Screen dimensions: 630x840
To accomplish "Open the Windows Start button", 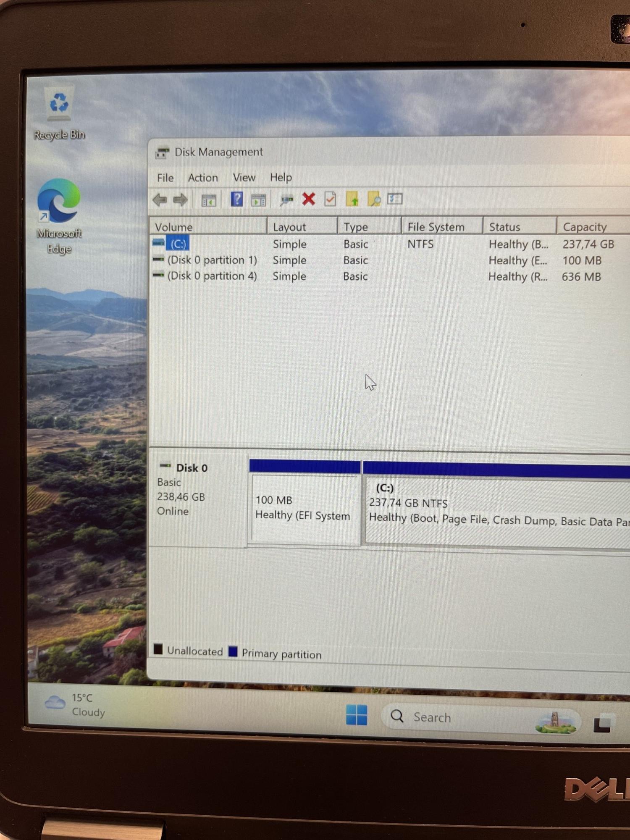I will [357, 715].
